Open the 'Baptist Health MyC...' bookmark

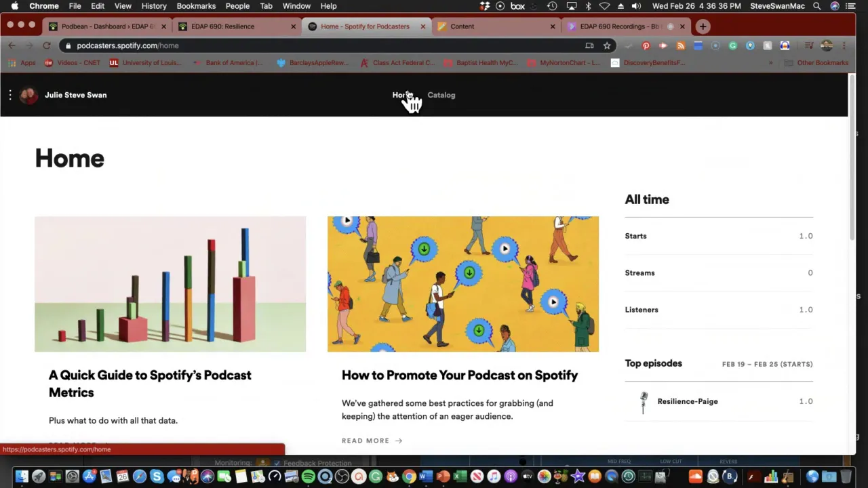click(481, 62)
